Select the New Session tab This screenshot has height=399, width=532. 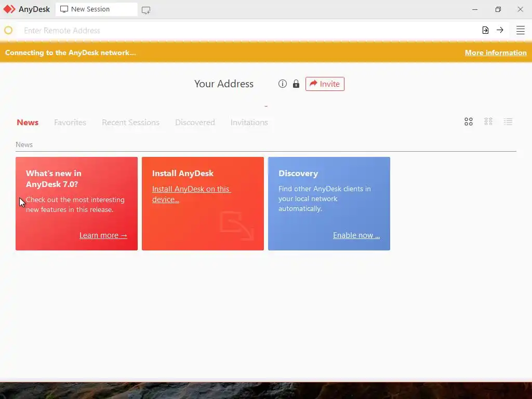(96, 9)
